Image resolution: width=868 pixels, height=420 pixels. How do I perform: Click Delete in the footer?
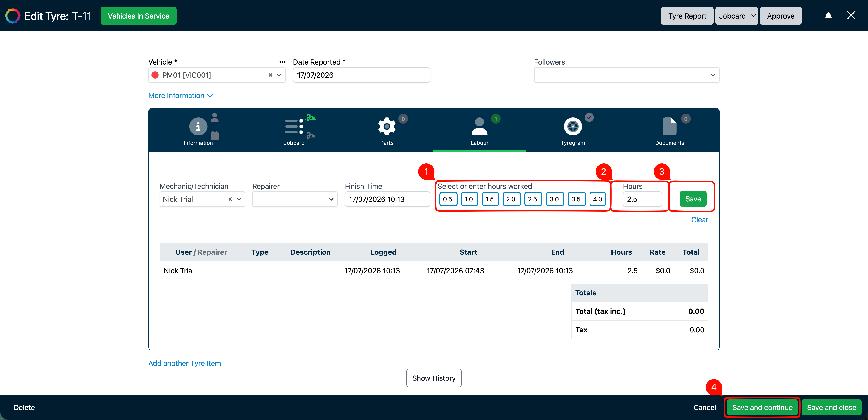(x=24, y=408)
